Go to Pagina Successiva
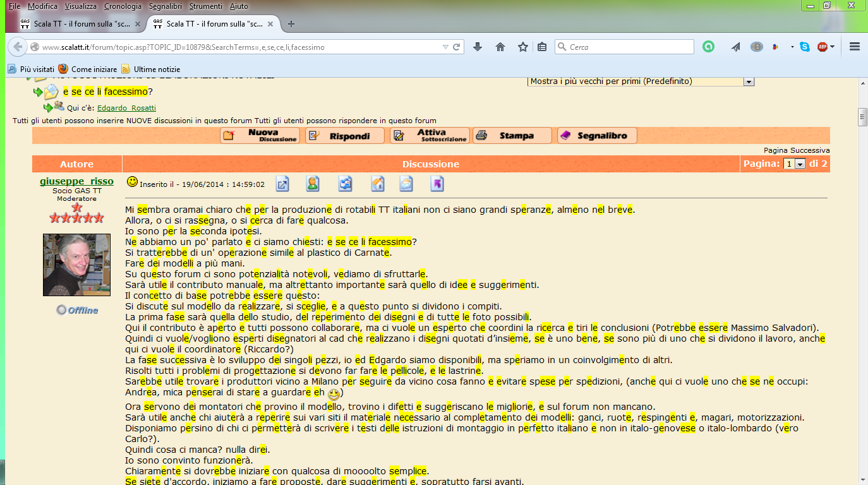The image size is (868, 485). tap(797, 150)
